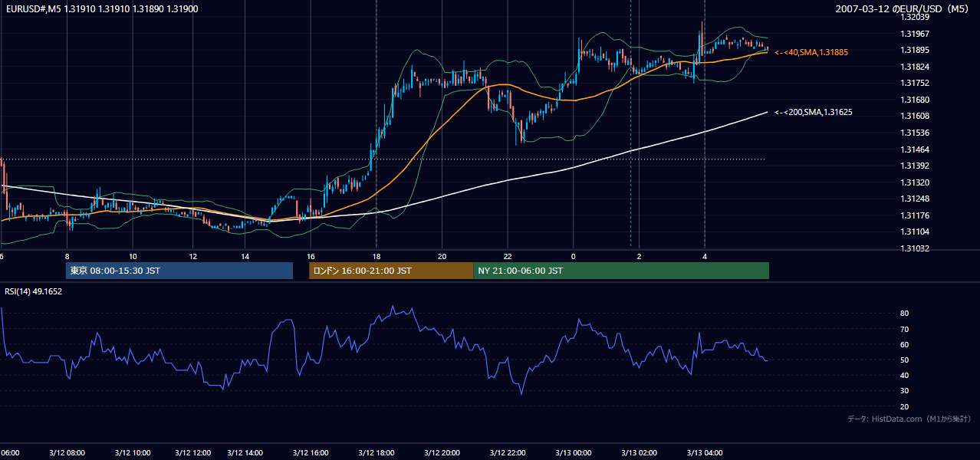
Task: Click the RSI(14) 49.1652 indicator label
Action: tap(34, 291)
